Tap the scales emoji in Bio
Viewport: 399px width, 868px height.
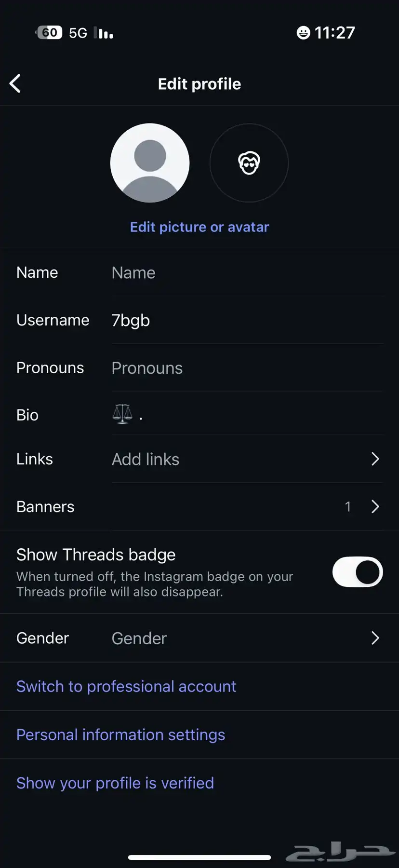coord(122,414)
